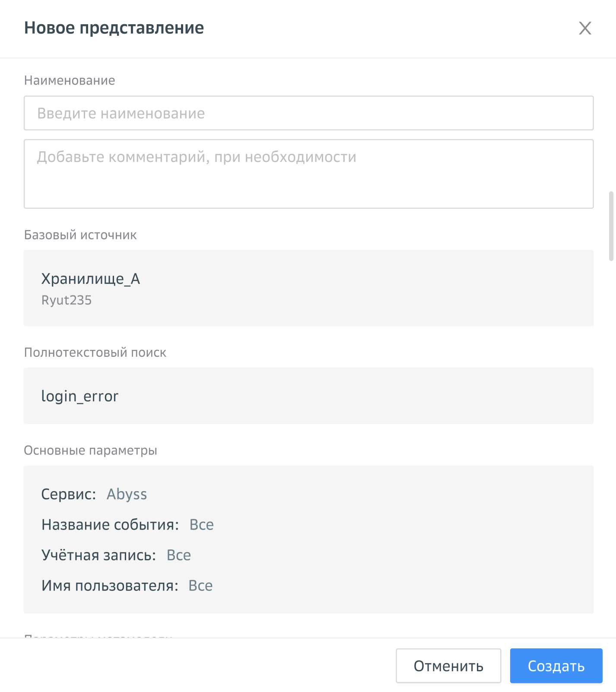616x692 pixels.
Task: Click the Abyss service value
Action: tap(127, 494)
